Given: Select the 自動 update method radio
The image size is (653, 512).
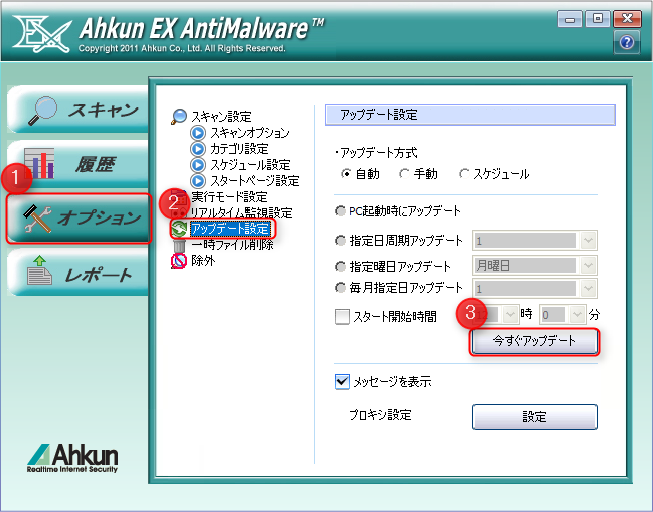Looking at the screenshot, I should click(x=346, y=174).
